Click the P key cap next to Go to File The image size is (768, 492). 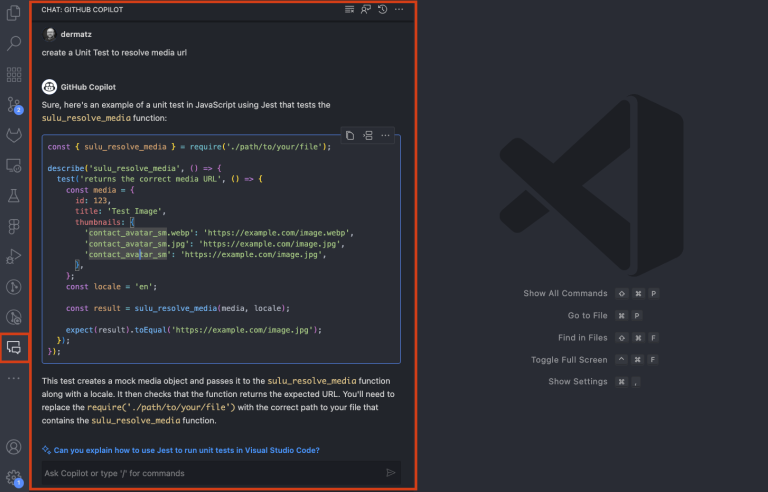tap(637, 316)
